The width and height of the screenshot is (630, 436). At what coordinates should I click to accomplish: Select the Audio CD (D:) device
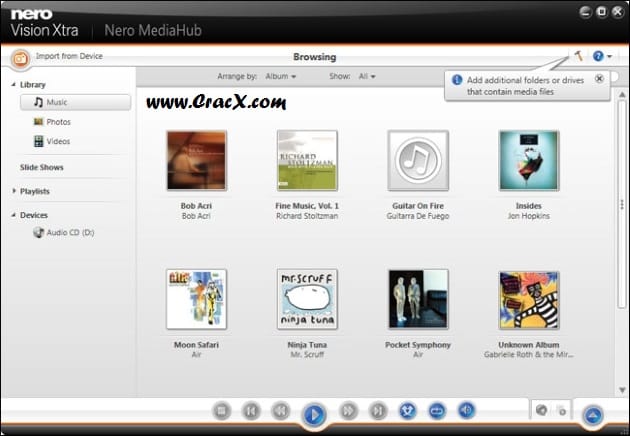coord(70,233)
